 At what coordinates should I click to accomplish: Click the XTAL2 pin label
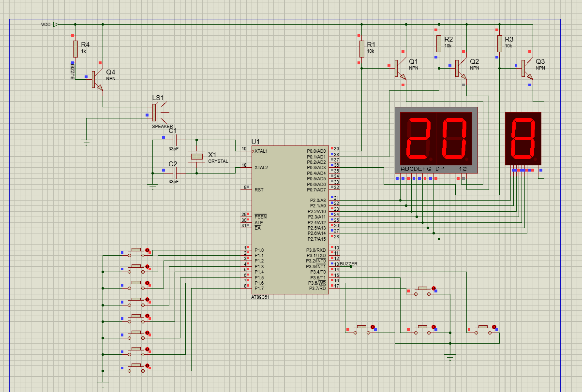tap(261, 168)
